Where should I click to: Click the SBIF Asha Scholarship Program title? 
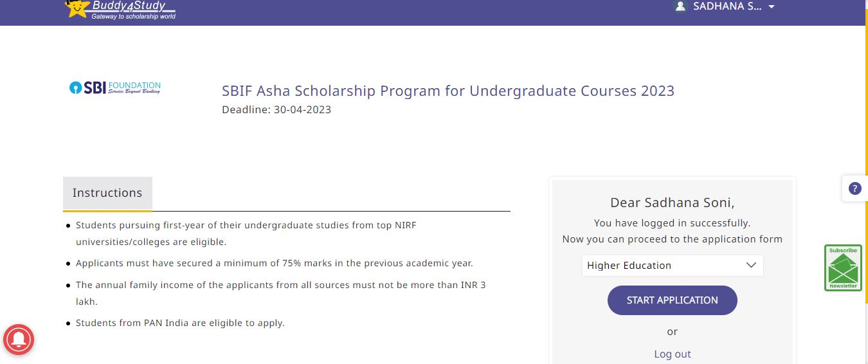(x=448, y=91)
